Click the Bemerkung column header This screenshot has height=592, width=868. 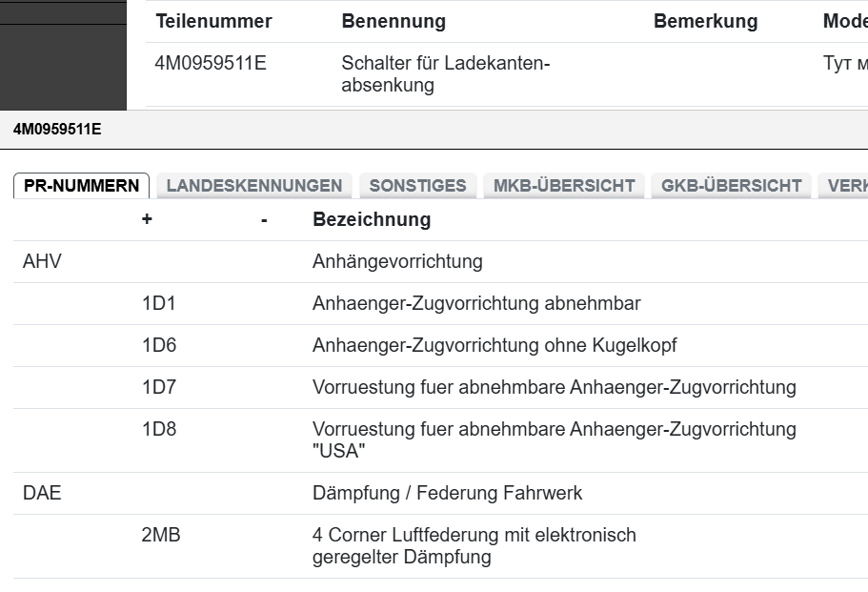pos(705,21)
